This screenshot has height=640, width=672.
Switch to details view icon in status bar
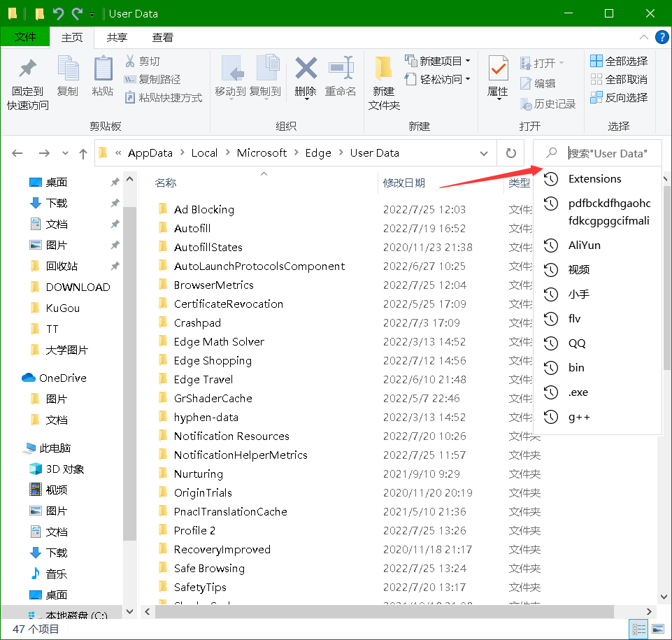point(638,630)
